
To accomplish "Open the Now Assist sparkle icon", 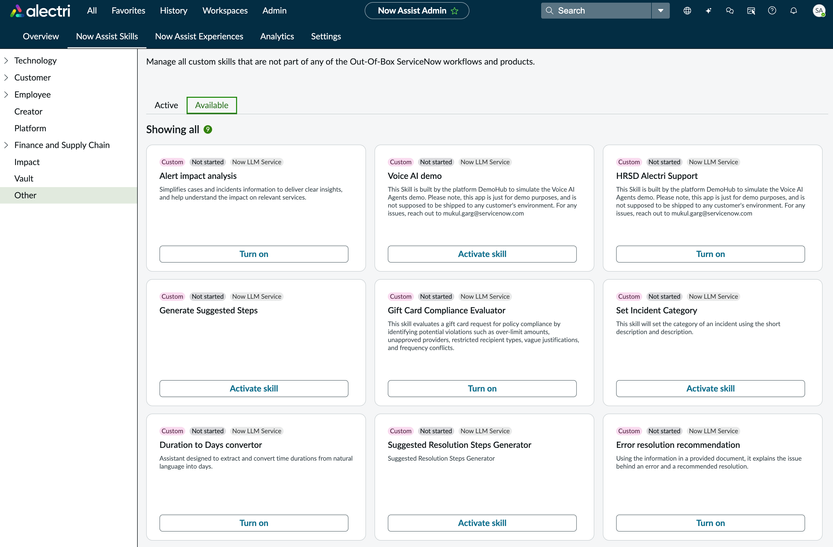I will (709, 11).
